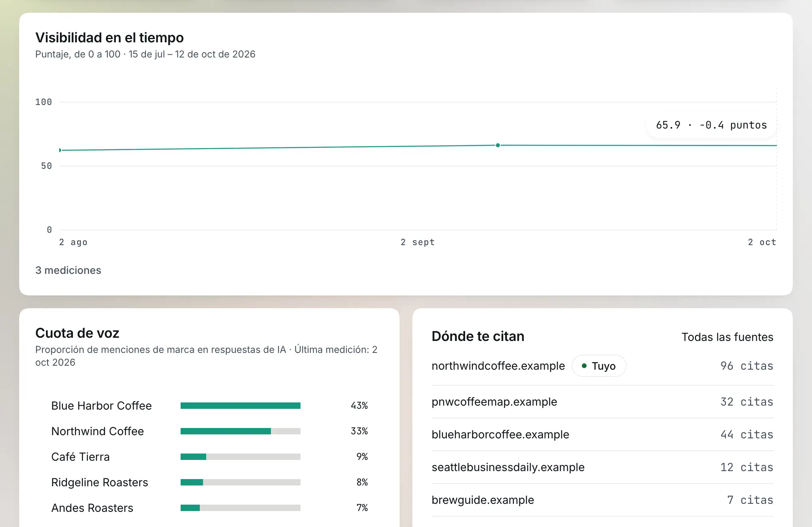The height and width of the screenshot is (527, 812).
Task: Open pnwcoffeemap.example source row
Action: pyautogui.click(x=603, y=402)
